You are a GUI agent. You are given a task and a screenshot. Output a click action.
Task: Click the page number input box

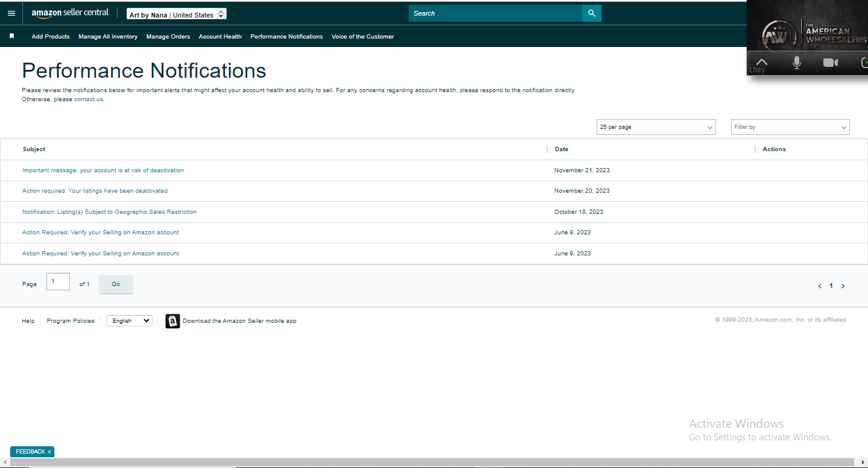58,282
